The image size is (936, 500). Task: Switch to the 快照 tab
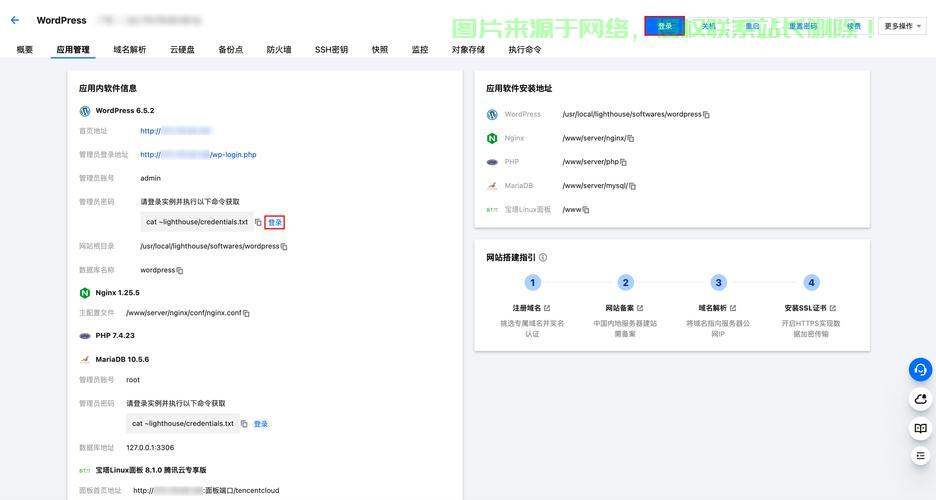pos(380,50)
